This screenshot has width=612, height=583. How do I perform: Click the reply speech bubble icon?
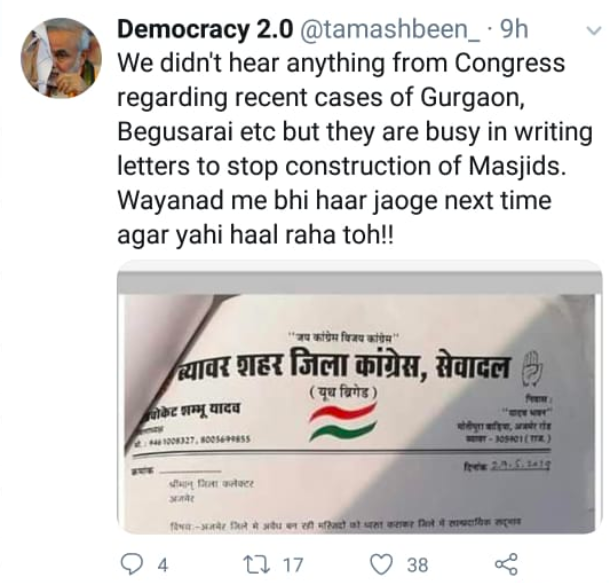[x=133, y=564]
